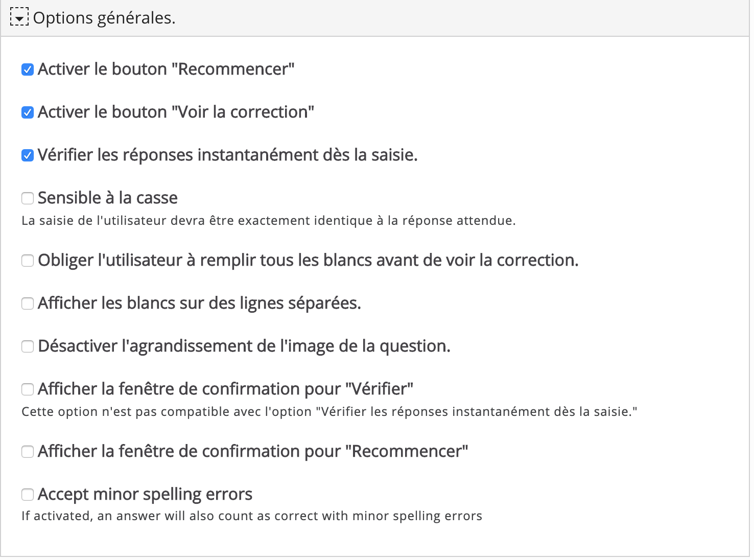
Task: Tick the confirmation pour "Recommencer" checkbox
Action: pos(28,452)
